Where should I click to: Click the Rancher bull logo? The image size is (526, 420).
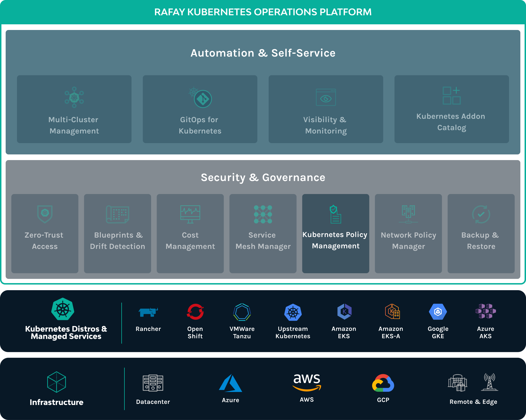click(x=148, y=312)
